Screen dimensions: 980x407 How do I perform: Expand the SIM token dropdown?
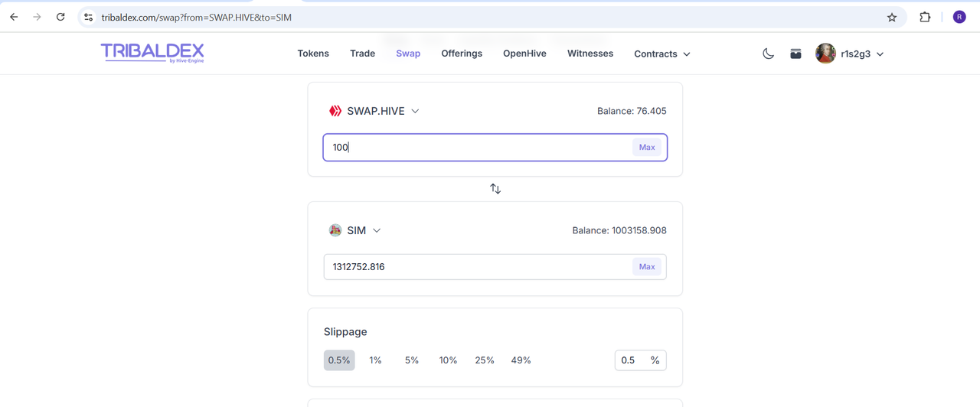point(354,230)
